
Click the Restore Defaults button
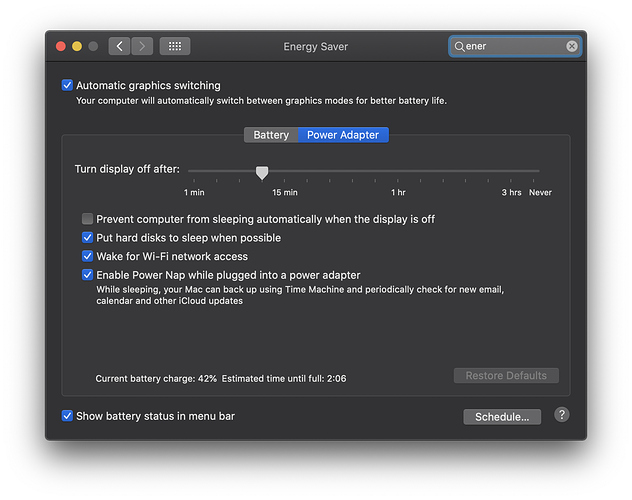pos(506,376)
